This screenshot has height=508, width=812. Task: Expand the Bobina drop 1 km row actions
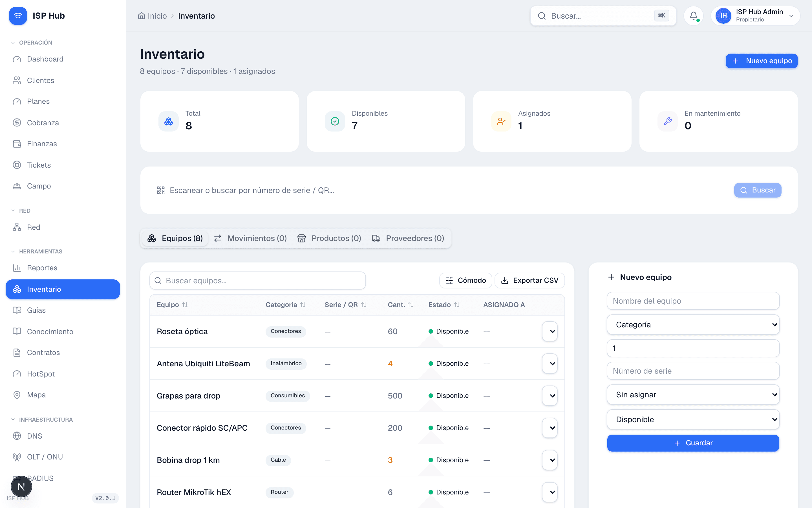550,460
